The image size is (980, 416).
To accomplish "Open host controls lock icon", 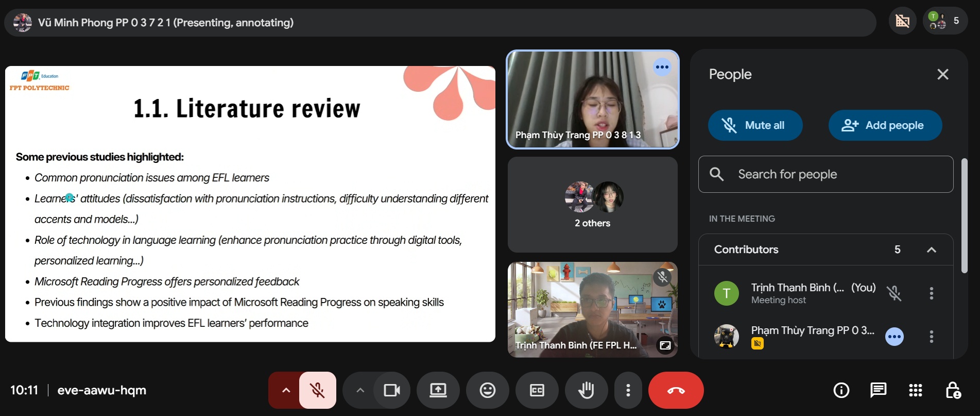I will tap(953, 390).
